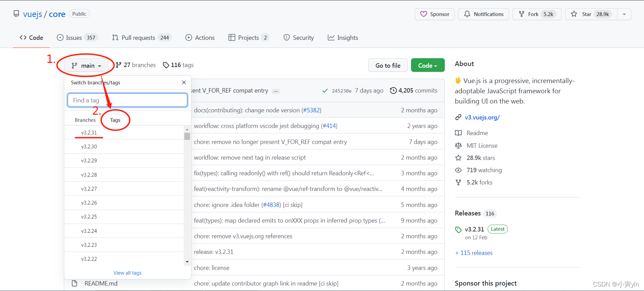Open pull request #4838 link

(271, 205)
